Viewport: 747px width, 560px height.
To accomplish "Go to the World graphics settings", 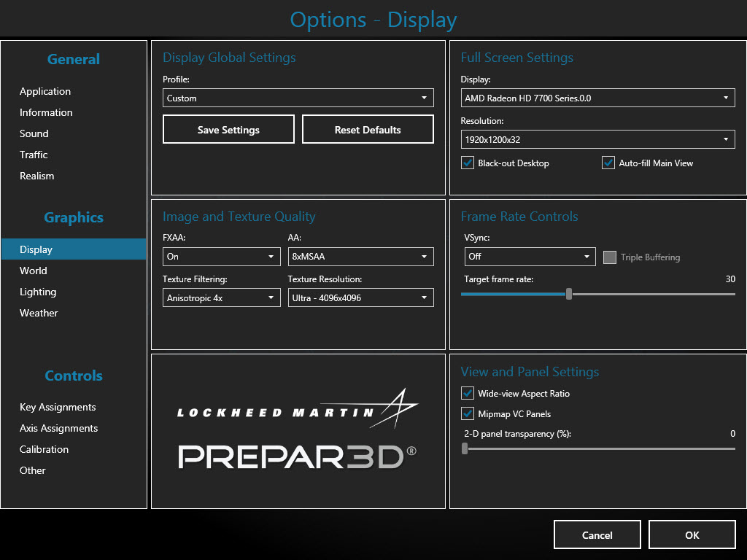I will tap(34, 271).
